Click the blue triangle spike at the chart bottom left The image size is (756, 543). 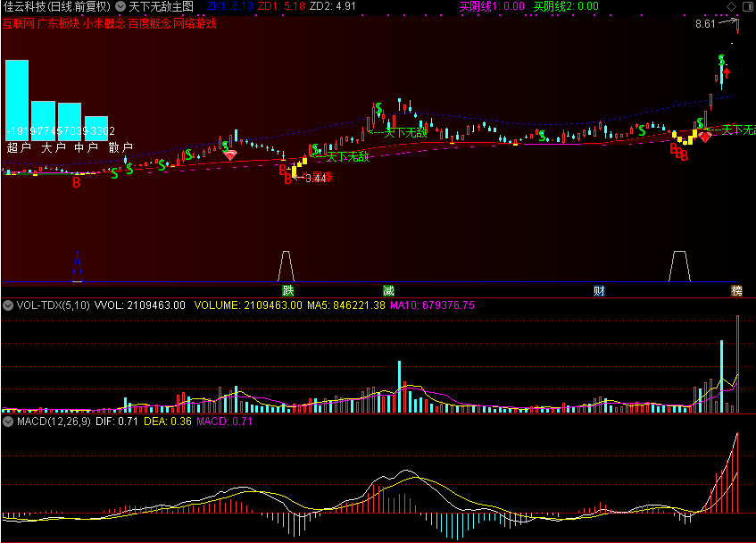[x=77, y=266]
